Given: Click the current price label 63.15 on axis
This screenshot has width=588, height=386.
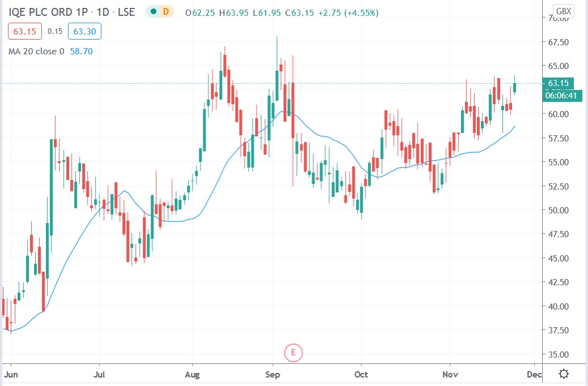Looking at the screenshot, I should pos(559,83).
